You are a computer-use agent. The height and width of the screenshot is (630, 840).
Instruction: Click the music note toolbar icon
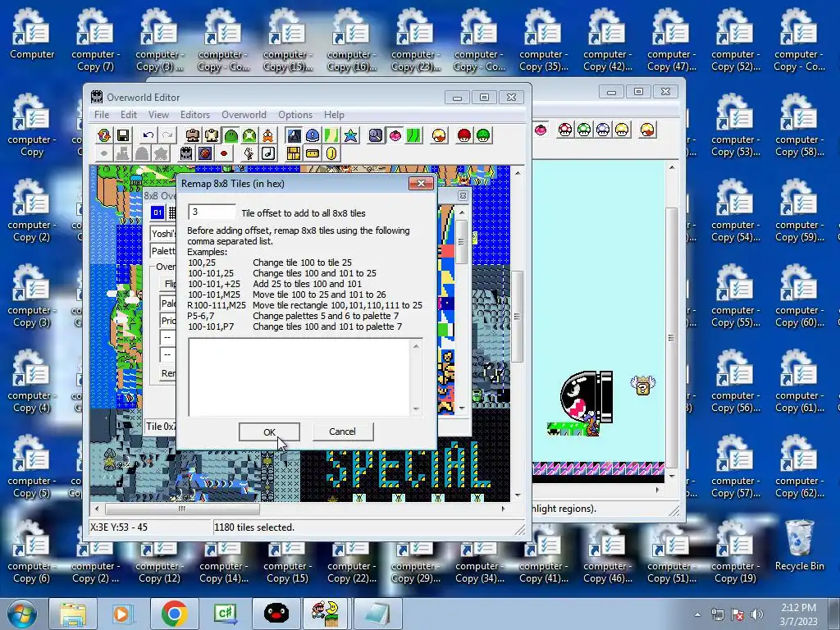[268, 153]
